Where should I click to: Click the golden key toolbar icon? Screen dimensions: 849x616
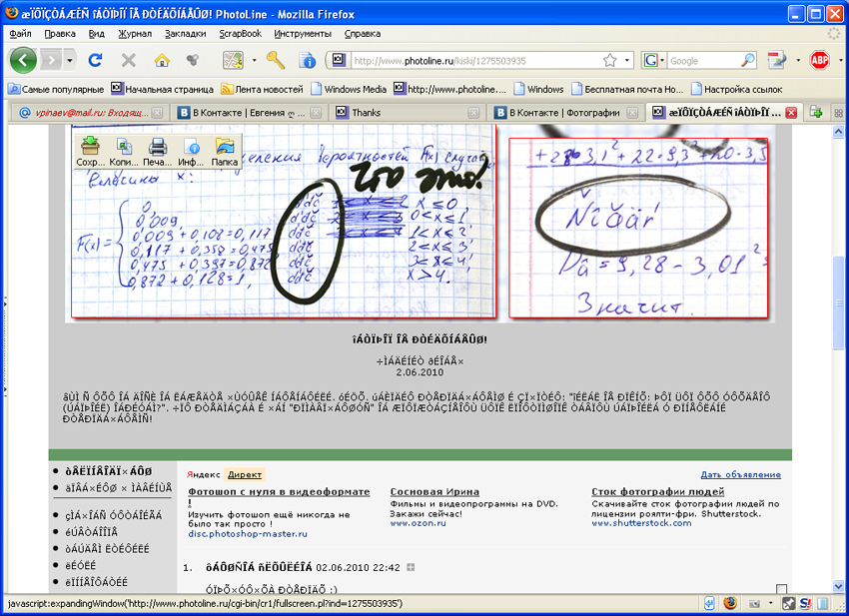(x=276, y=60)
